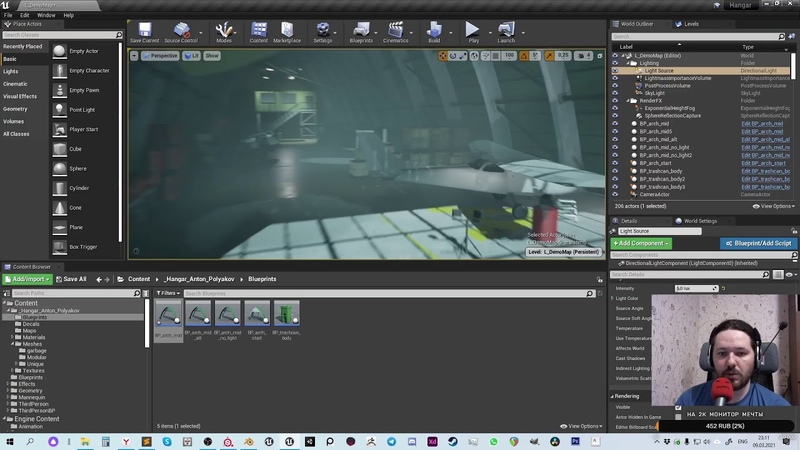Viewport: 800px width, 450px height.
Task: Pick the Player Start actor
Action: pos(85,129)
